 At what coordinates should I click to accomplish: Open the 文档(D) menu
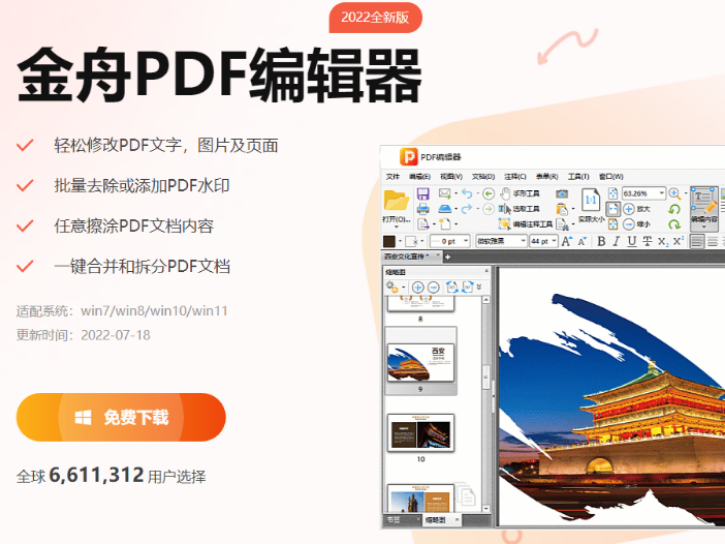483,177
